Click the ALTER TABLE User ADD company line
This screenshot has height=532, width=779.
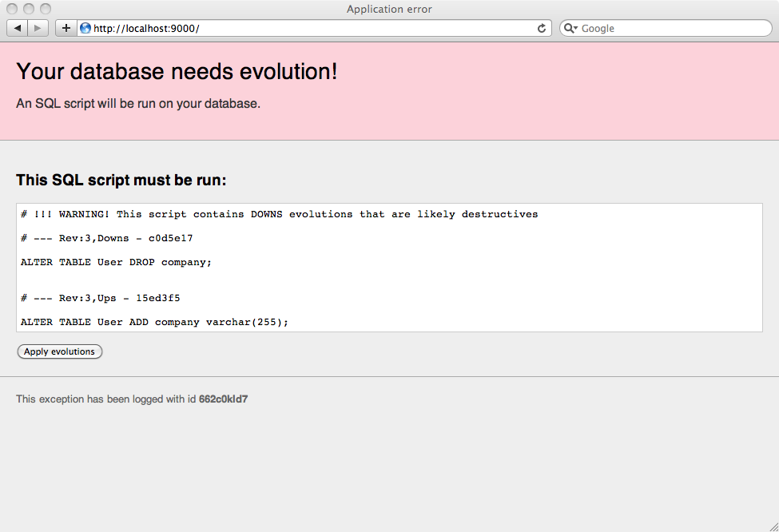[154, 322]
